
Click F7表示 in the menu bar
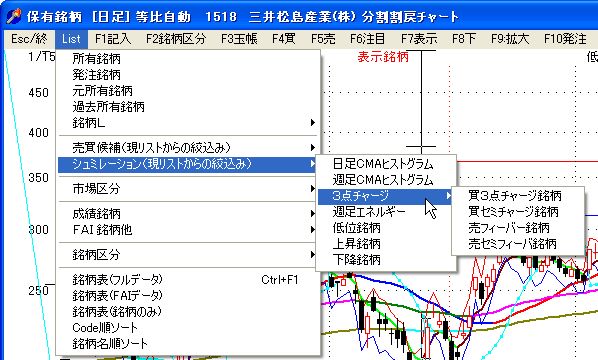pos(419,39)
